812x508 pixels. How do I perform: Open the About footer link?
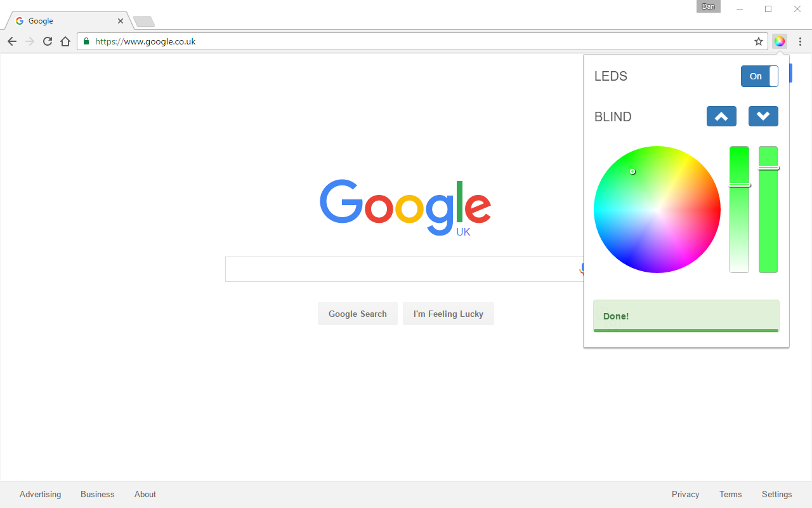point(145,494)
